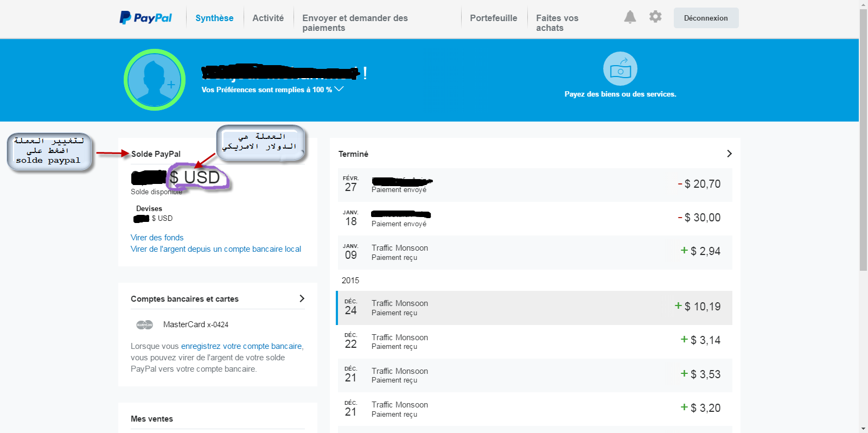
Task: Open the Activité tab
Action: [x=268, y=18]
